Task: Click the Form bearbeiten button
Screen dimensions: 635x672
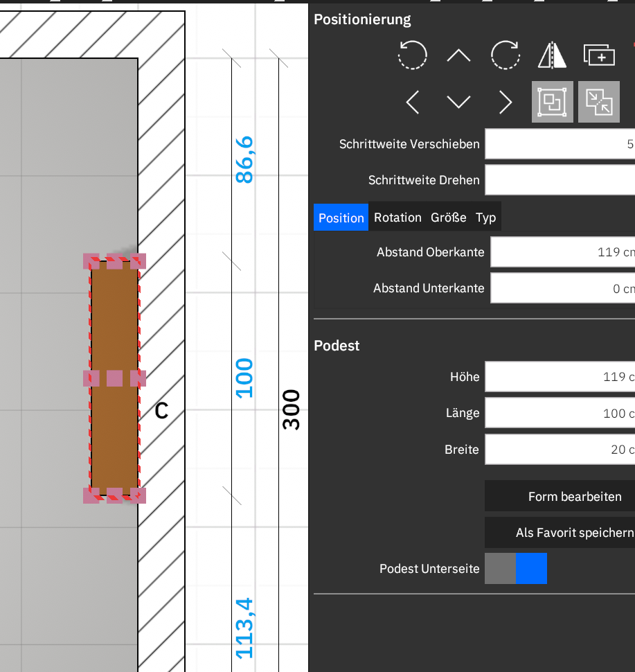Action: [x=560, y=497]
